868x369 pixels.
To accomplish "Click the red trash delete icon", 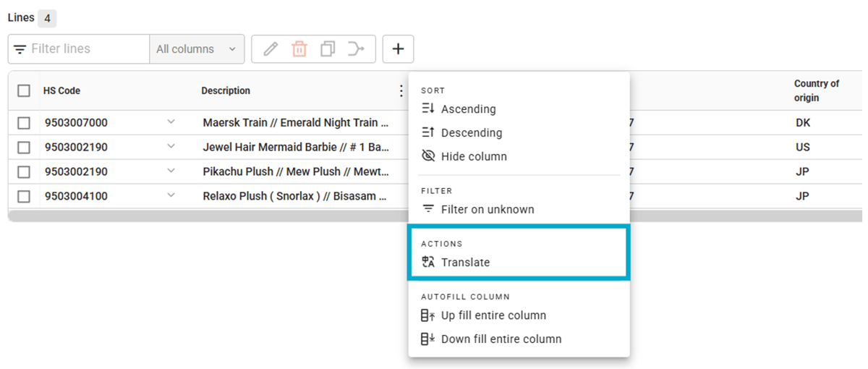I will (299, 49).
